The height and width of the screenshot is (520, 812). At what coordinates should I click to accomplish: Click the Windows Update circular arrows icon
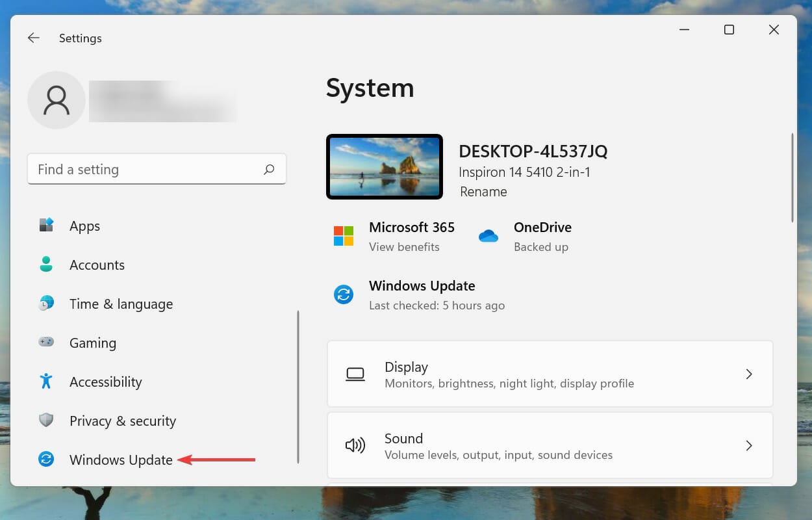pos(46,460)
